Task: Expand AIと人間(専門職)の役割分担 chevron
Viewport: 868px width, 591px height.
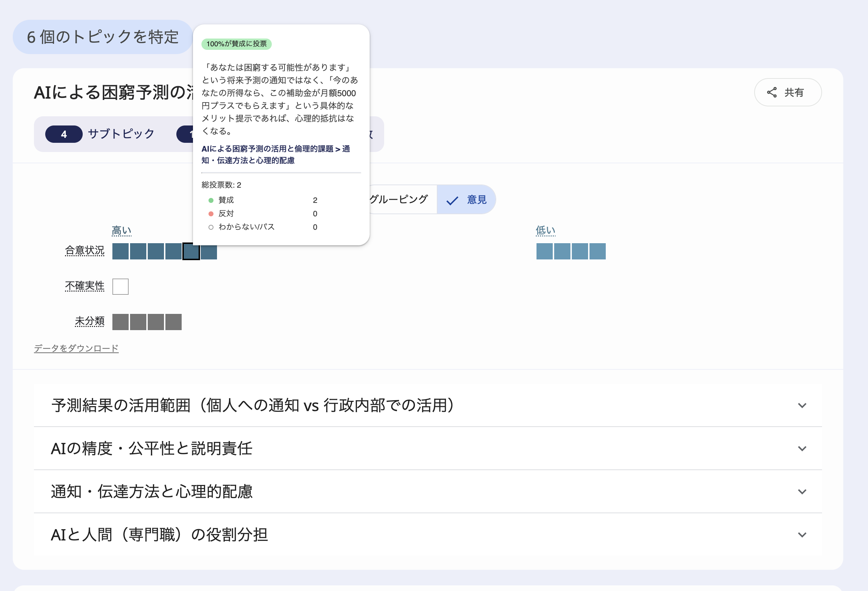Action: point(802,534)
